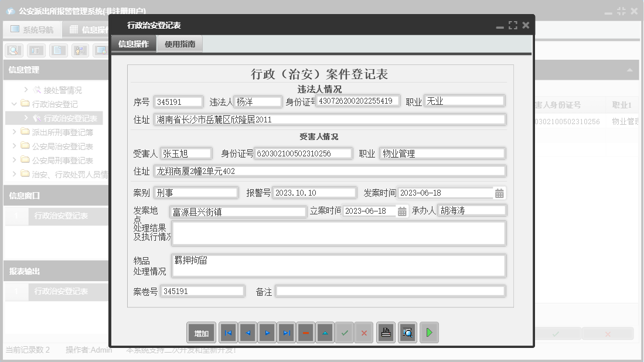Go to the previous record
644x362 pixels.
coord(247,333)
